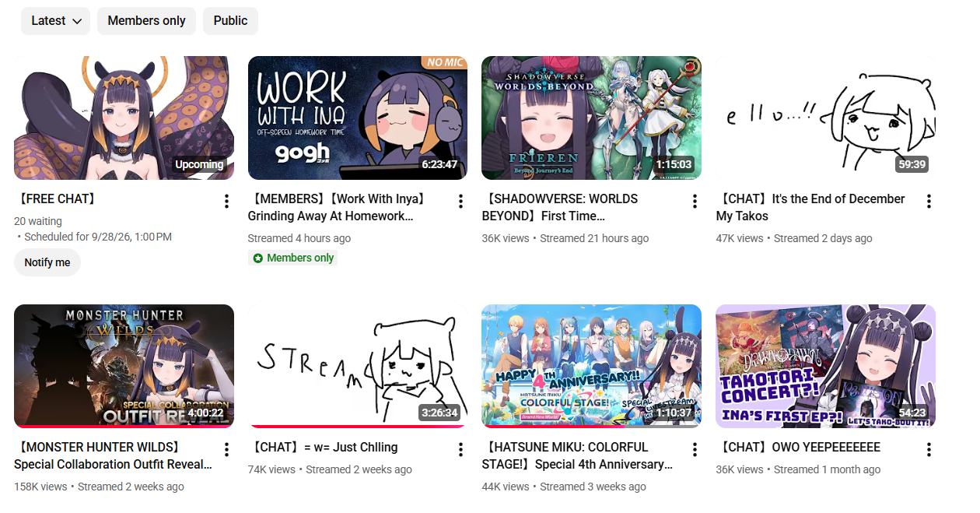Open the End of December My Takos title
980x513 pixels.
point(810,207)
